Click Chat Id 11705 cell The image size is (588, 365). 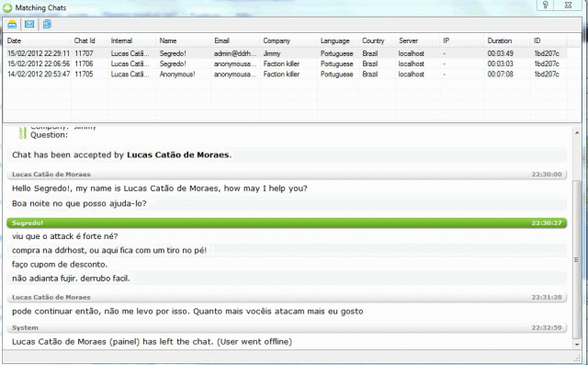84,74
